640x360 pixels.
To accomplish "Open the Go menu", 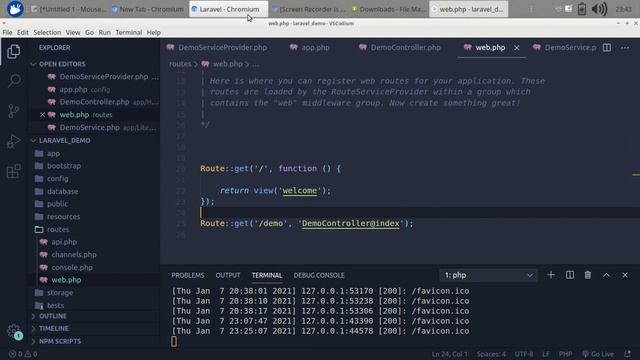I will tap(89, 32).
